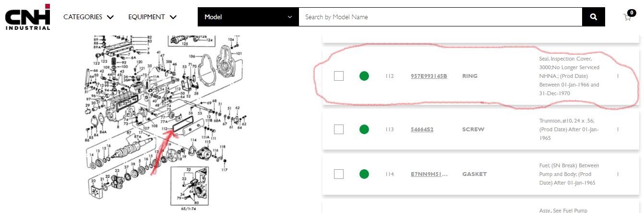
Task: Open the Model search type dropdown
Action: [248, 17]
